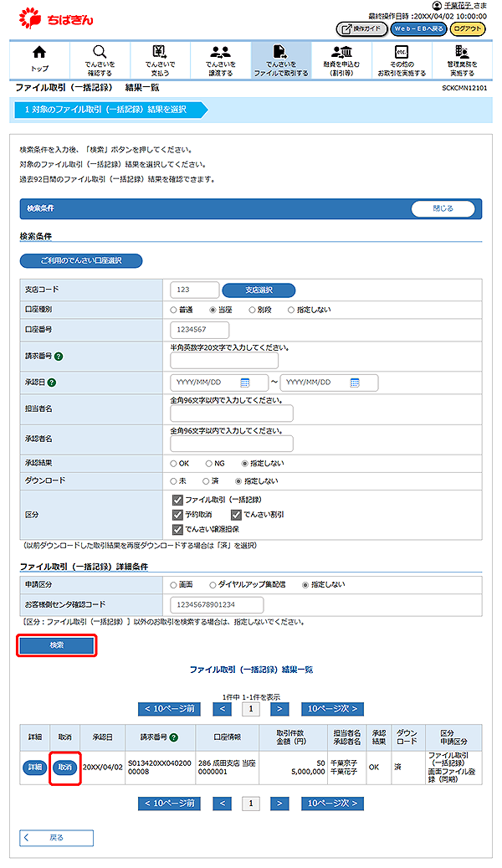Toggle ファイル取引(一括記録) checkbox
The image size is (502, 868).
click(x=177, y=500)
